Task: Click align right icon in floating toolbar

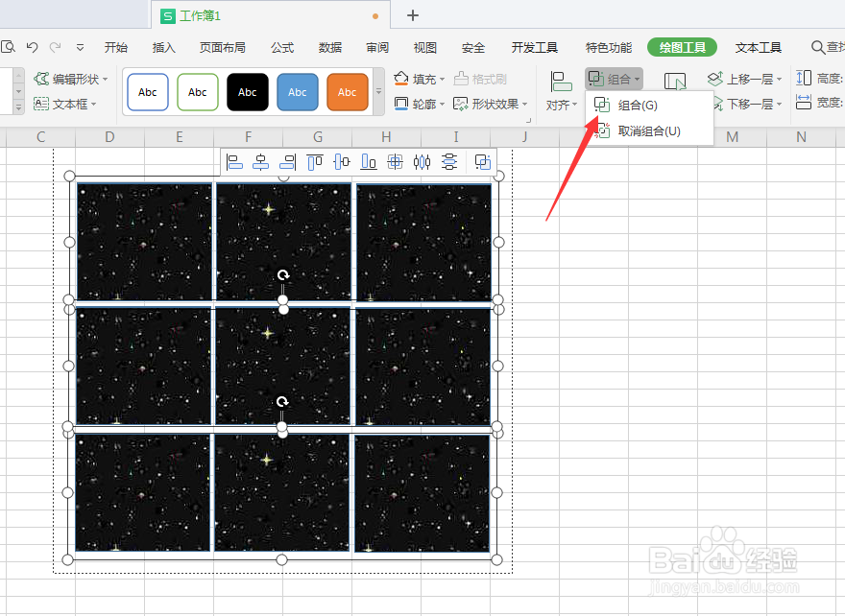Action: coord(288,161)
